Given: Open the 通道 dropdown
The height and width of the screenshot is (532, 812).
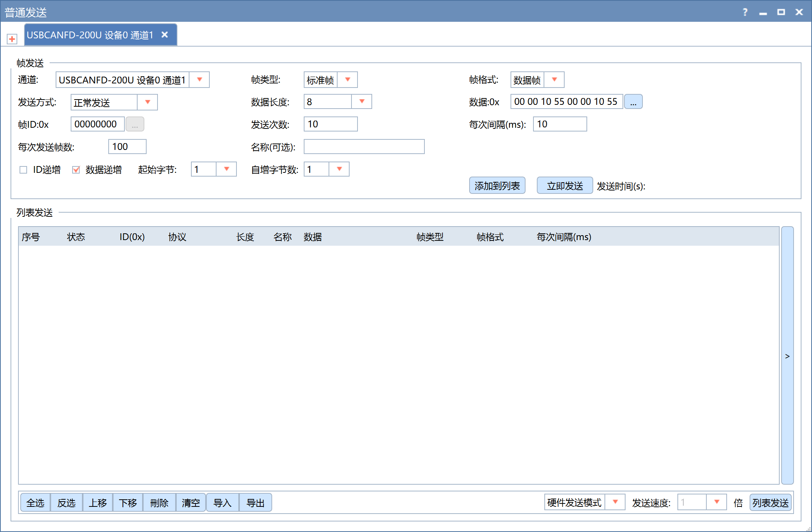Looking at the screenshot, I should [200, 80].
